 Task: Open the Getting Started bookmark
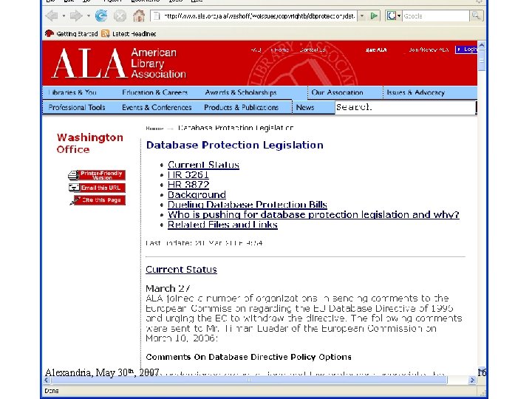pyautogui.click(x=72, y=33)
